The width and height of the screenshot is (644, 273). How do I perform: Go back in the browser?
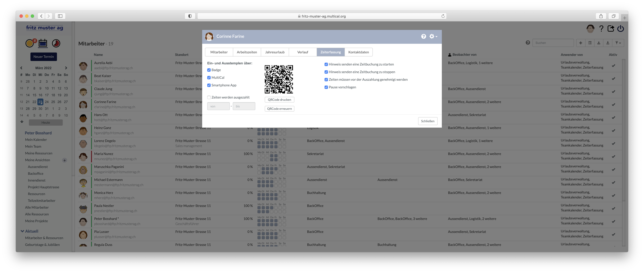click(41, 16)
